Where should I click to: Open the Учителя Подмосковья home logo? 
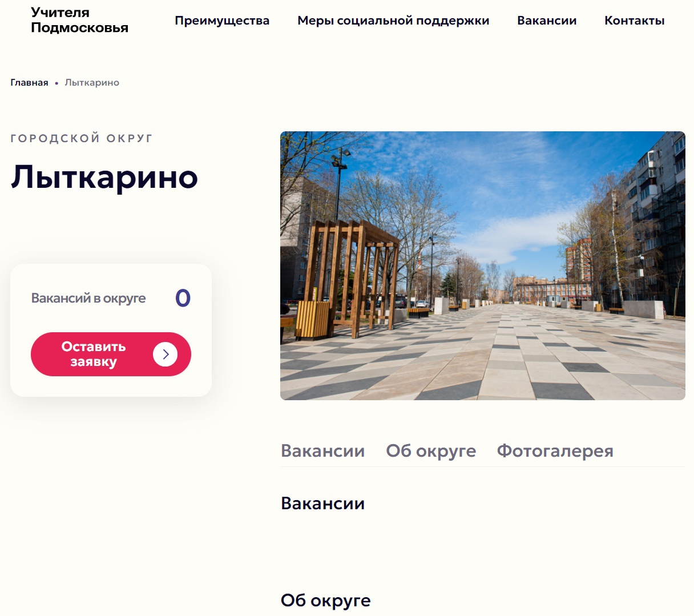coord(79,20)
